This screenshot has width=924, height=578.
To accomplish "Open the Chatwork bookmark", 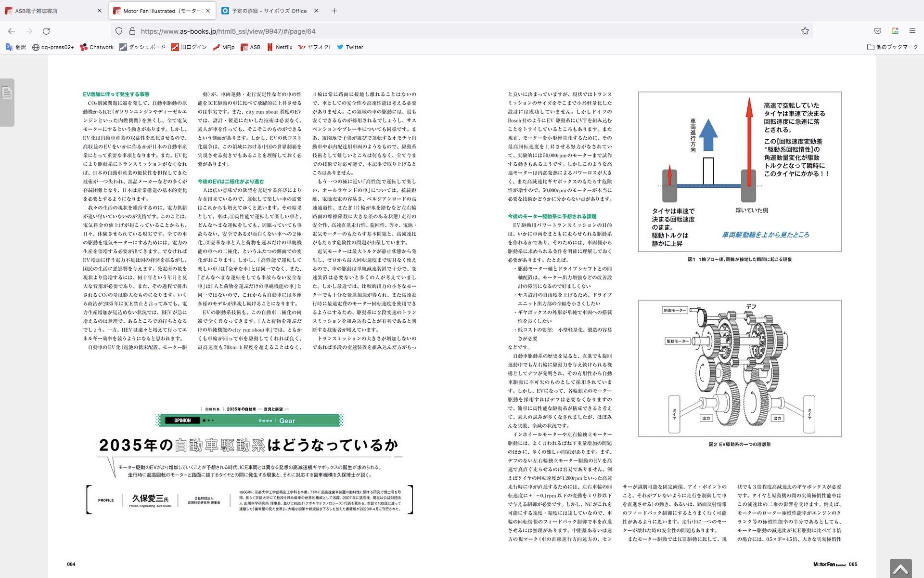I will coord(97,47).
